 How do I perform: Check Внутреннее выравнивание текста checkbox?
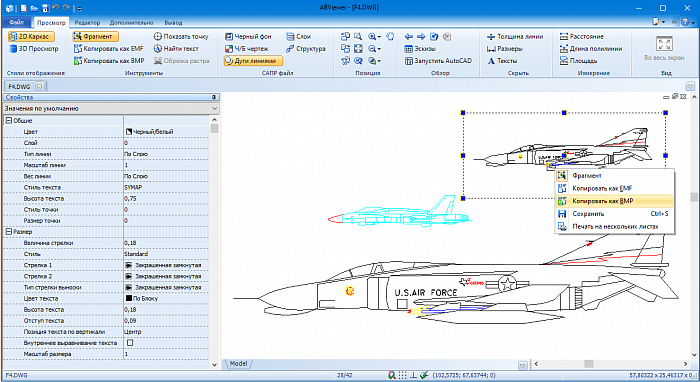pyautogui.click(x=130, y=343)
